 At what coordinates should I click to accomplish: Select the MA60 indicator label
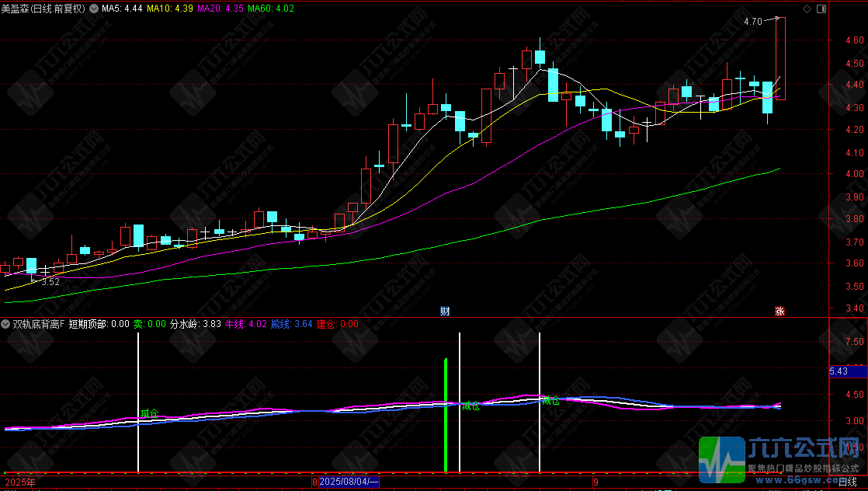click(x=271, y=9)
